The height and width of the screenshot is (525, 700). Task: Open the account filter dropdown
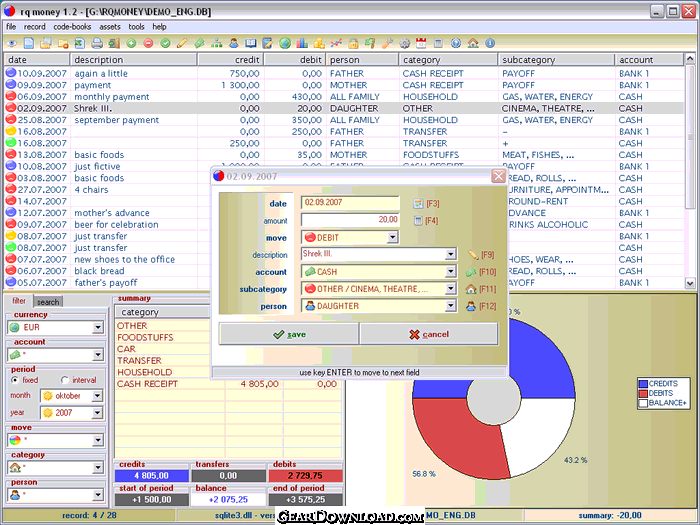(98, 355)
